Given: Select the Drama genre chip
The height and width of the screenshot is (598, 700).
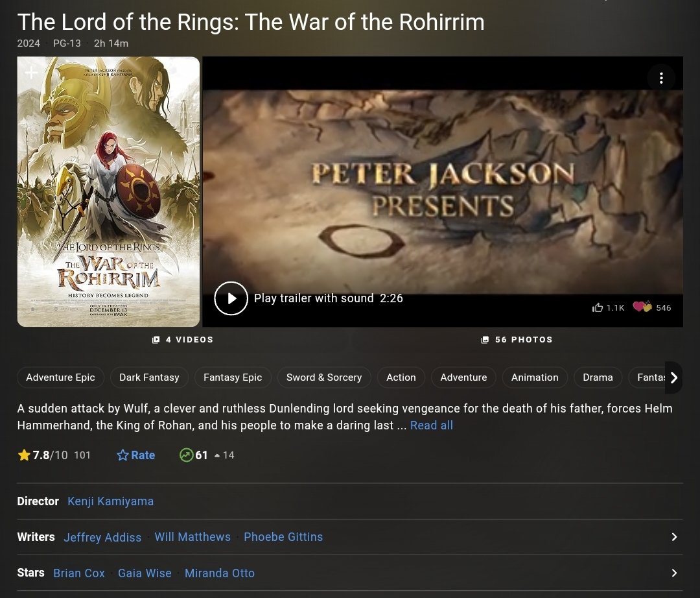Looking at the screenshot, I should pyautogui.click(x=598, y=377).
